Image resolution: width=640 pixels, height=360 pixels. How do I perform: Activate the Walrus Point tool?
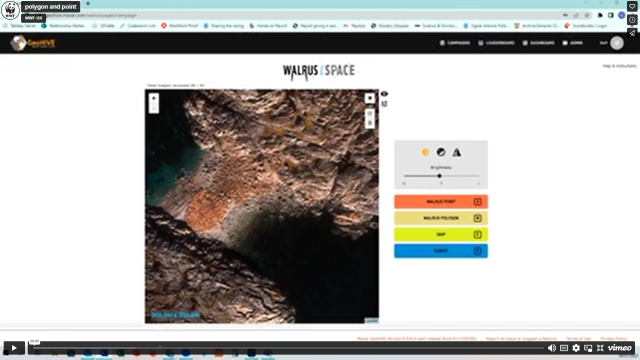tap(441, 202)
